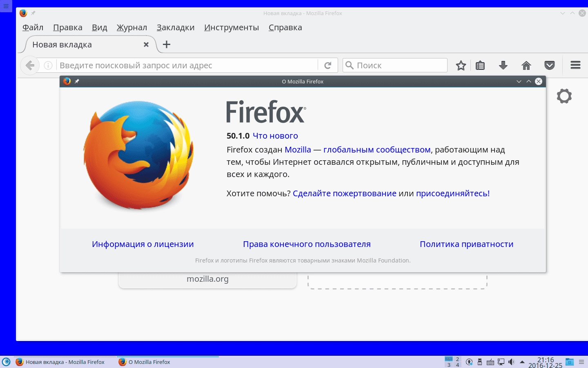This screenshot has height=368, width=588.
Task: Open "Права конечного пользователя" link
Action: coord(307,244)
